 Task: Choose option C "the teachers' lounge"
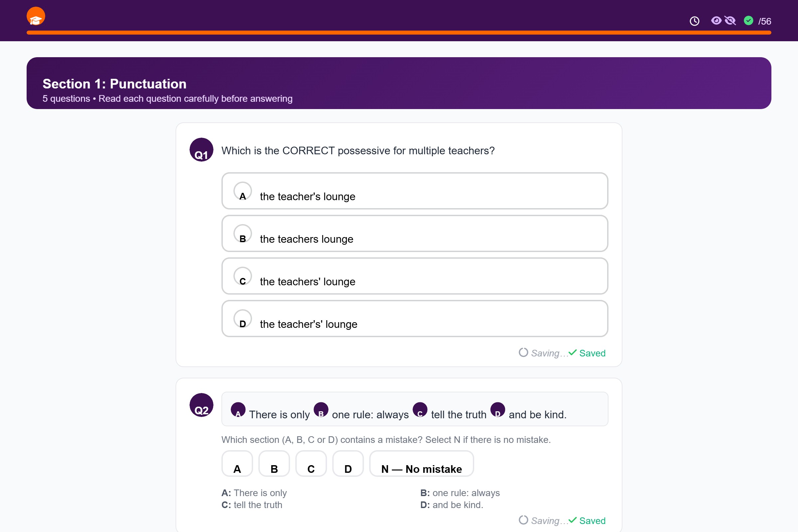[415, 276]
